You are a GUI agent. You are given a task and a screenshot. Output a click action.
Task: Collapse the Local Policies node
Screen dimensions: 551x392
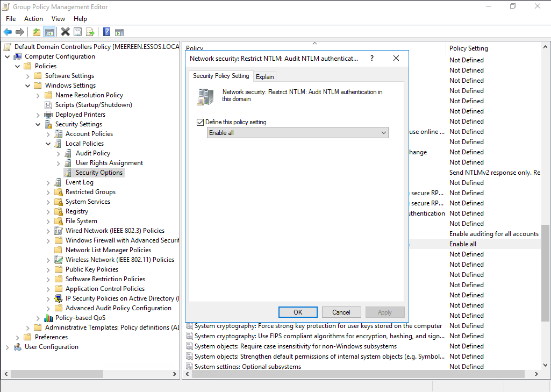48,144
